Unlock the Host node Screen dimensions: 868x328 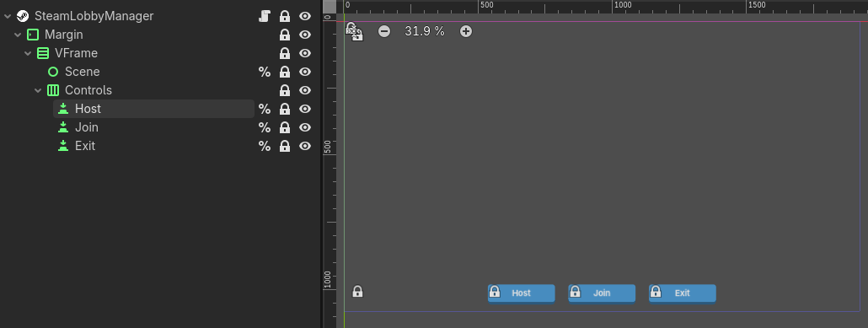coord(285,109)
